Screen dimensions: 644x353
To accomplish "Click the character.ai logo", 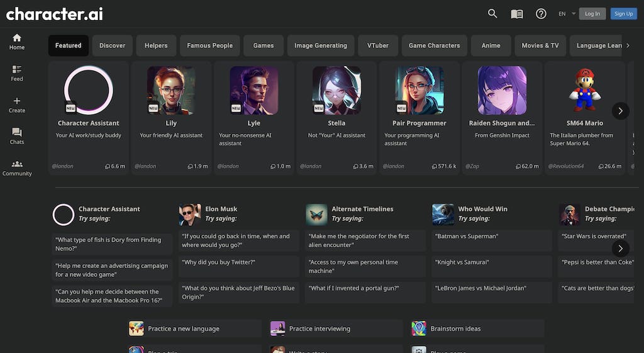I will [55, 14].
